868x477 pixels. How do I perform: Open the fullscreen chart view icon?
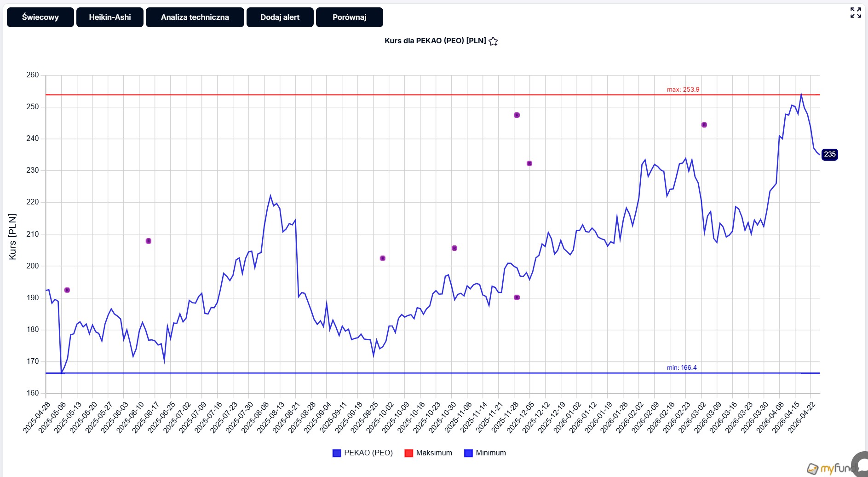tap(856, 12)
